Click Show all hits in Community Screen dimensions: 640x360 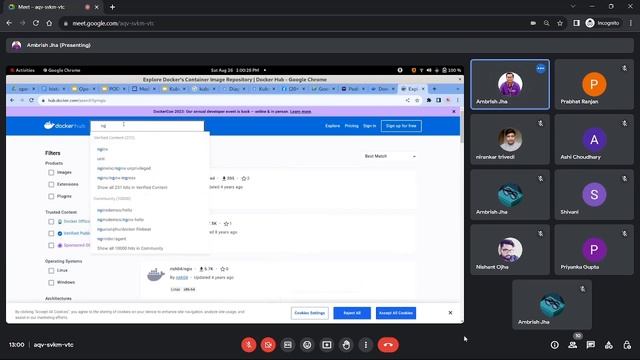click(130, 248)
